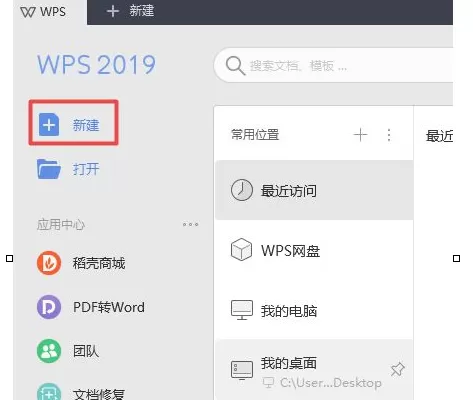Open the PDF转Word label
Viewport: 473px width, 400px height.
pyautogui.click(x=109, y=307)
